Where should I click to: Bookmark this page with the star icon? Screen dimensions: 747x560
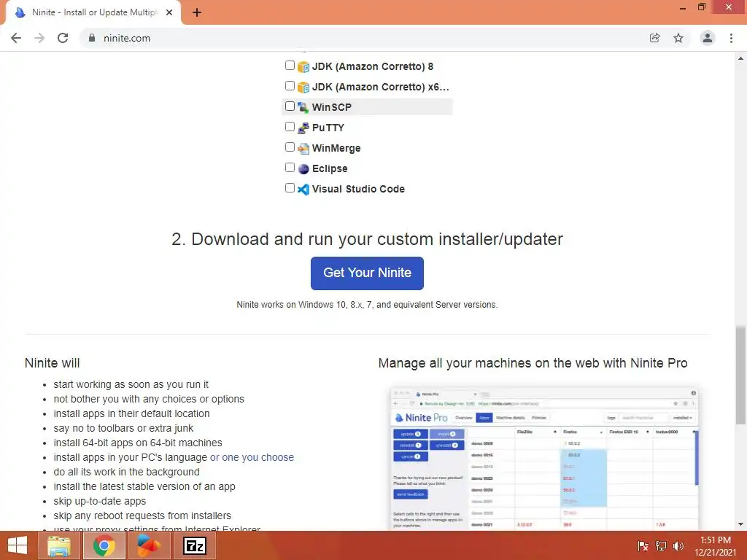[x=678, y=38]
